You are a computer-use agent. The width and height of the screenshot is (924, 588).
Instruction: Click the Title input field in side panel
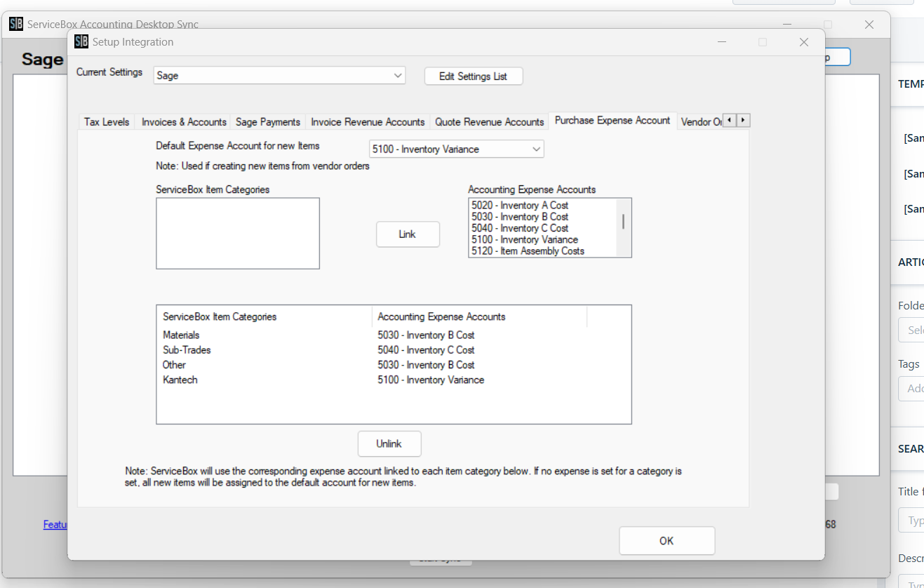pos(911,521)
